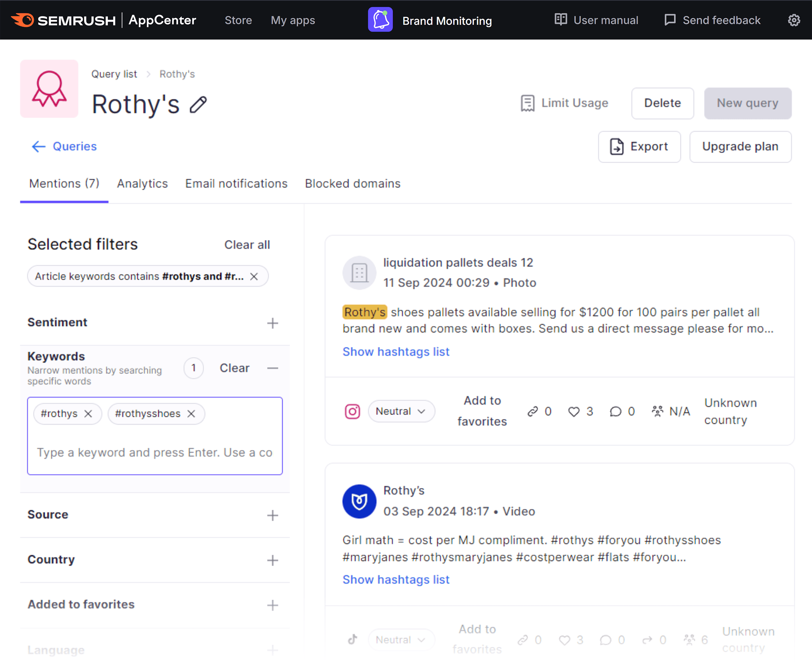This screenshot has width=812, height=672.
Task: Click the heart likes icon on first mention
Action: (574, 411)
